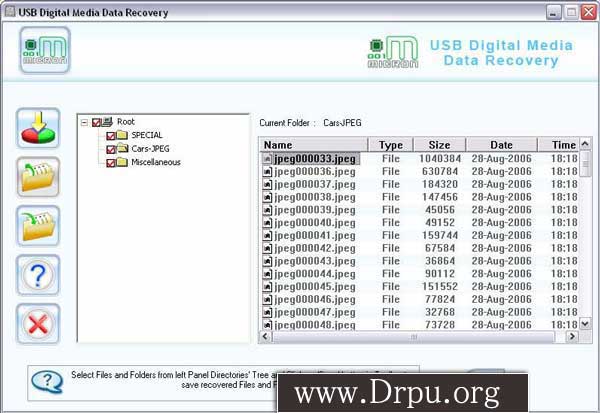Select file jpeg000033.jpeg

click(x=315, y=159)
